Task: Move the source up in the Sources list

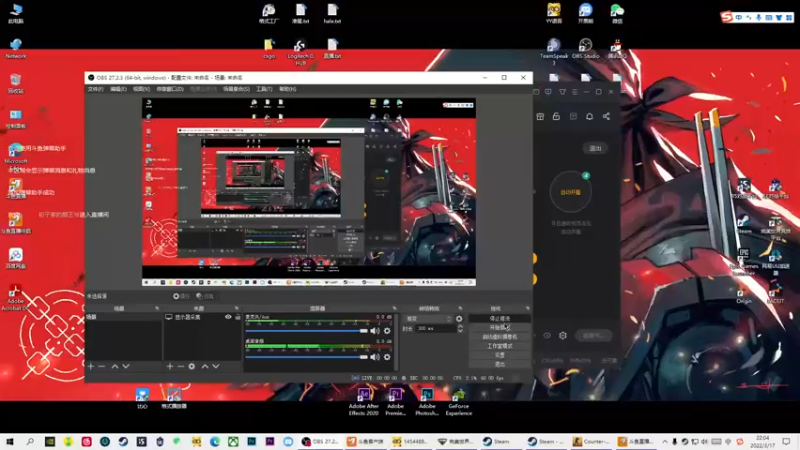Action: coord(205,366)
